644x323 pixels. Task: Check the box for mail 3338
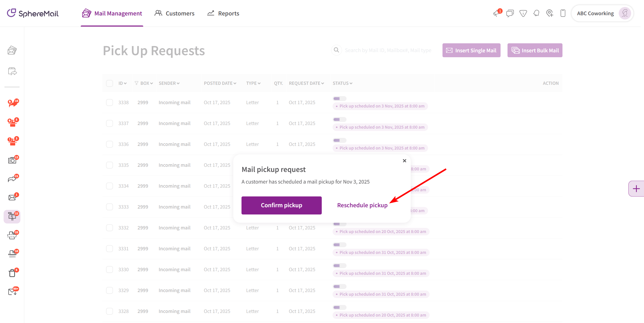[x=109, y=103]
